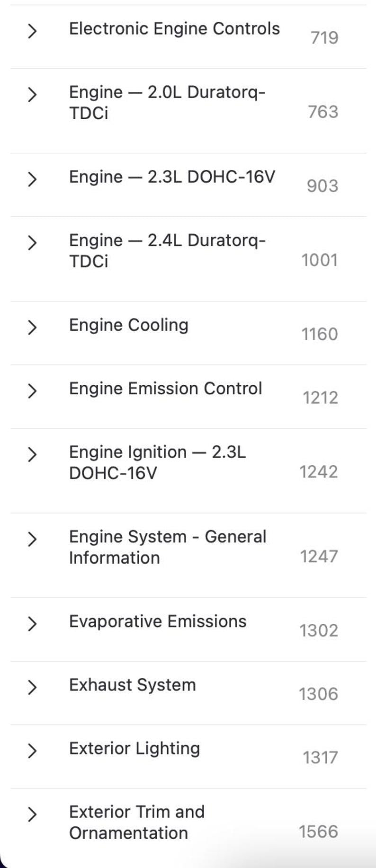Screen dimensions: 376x868
Task: Open the Electronic Engine Controls title
Action: 174,29
